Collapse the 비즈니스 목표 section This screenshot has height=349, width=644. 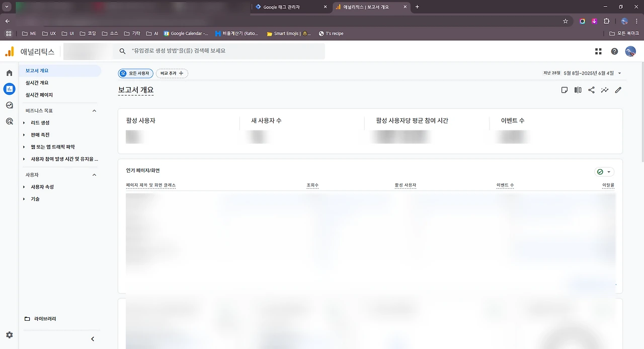(x=94, y=110)
